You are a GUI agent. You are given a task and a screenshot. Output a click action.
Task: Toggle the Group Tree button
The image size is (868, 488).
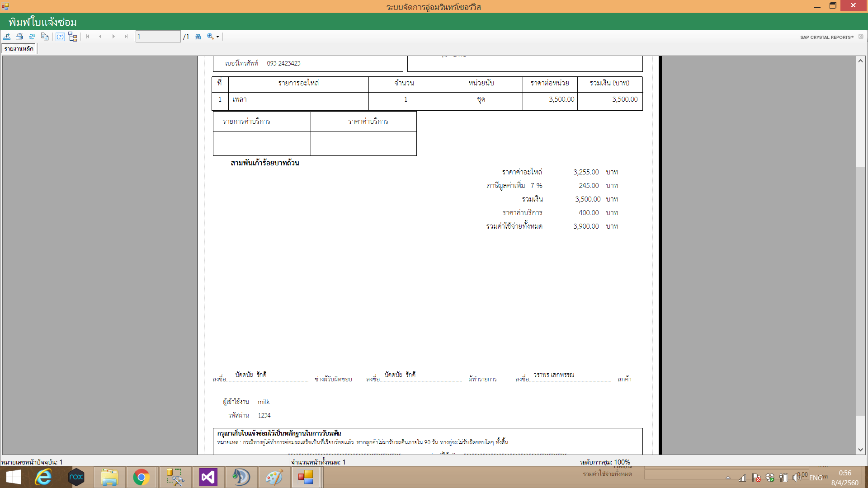pyautogui.click(x=73, y=37)
